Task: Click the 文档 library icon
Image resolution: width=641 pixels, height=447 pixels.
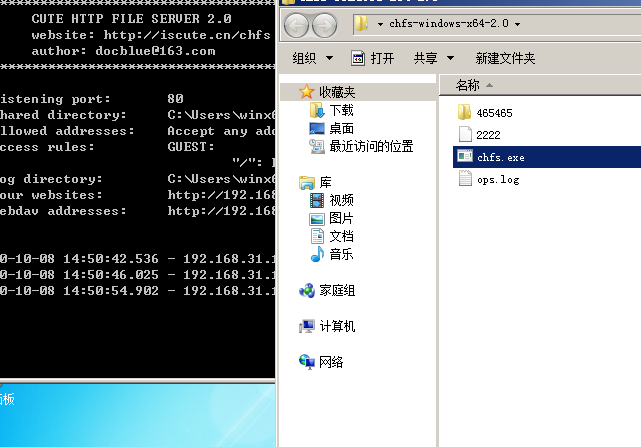Action: (x=317, y=236)
